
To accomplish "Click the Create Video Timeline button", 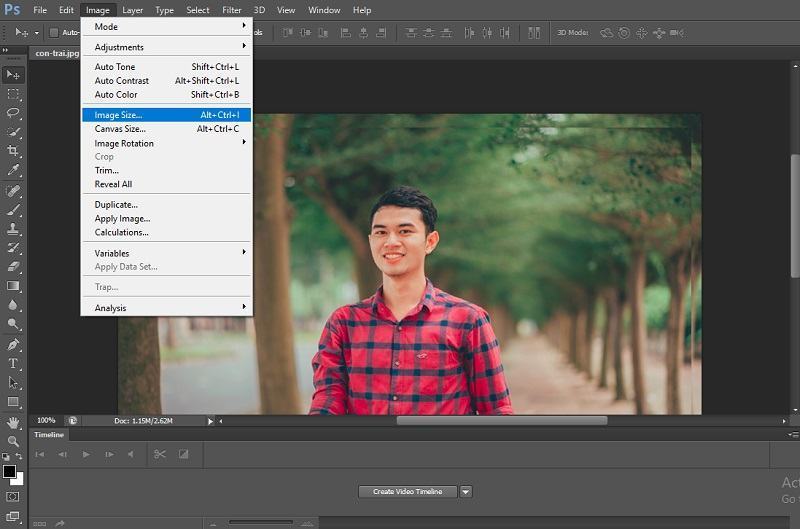I will [x=407, y=492].
